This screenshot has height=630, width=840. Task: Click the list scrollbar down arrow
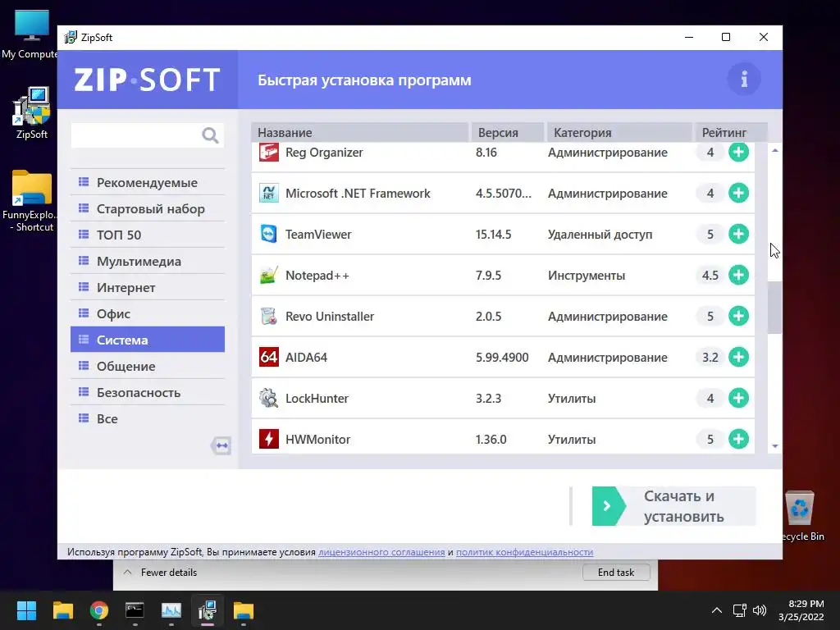(x=774, y=445)
